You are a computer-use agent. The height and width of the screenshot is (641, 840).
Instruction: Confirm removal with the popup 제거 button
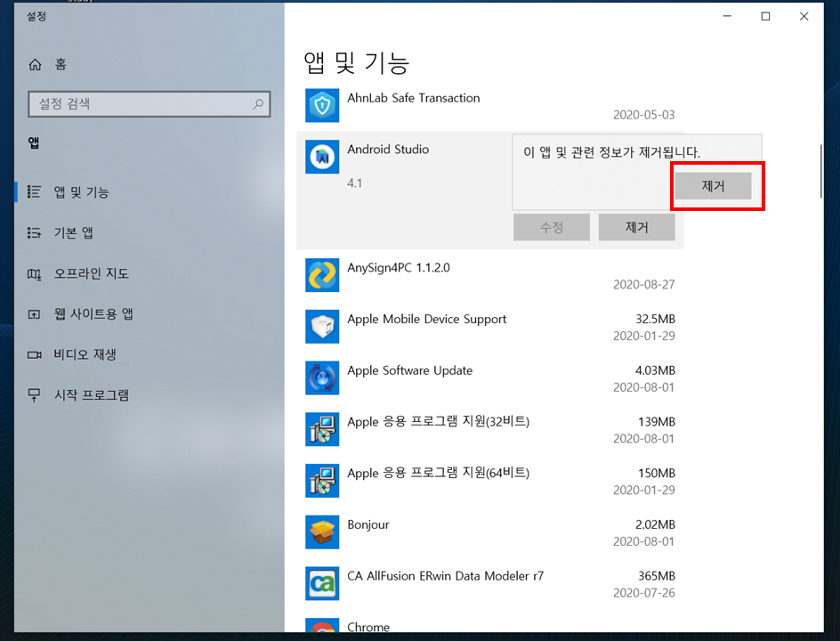point(713,186)
